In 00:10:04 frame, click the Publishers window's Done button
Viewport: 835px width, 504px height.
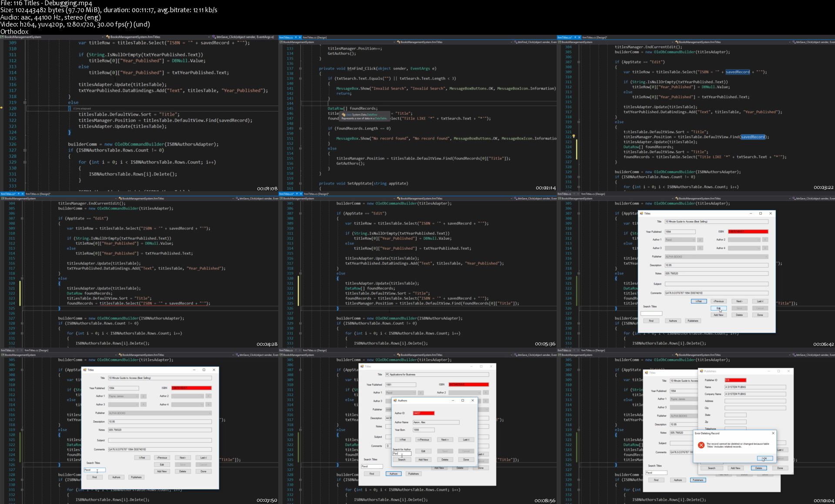click(780, 468)
